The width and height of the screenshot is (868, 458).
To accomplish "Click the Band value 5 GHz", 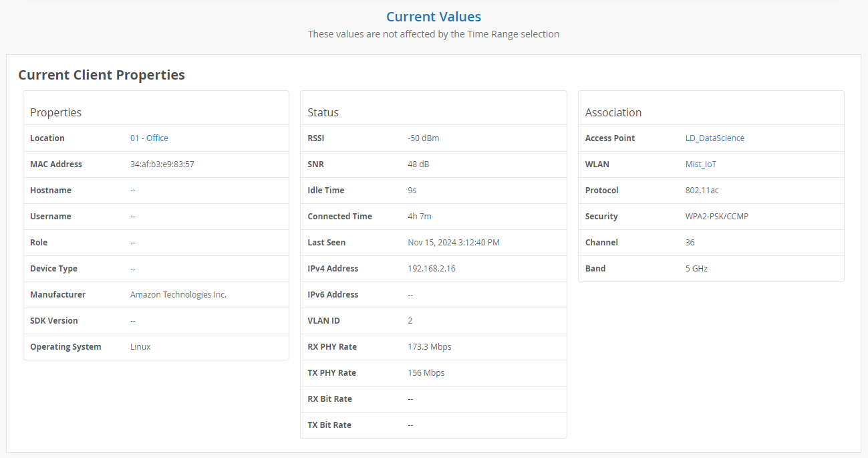I will click(696, 269).
